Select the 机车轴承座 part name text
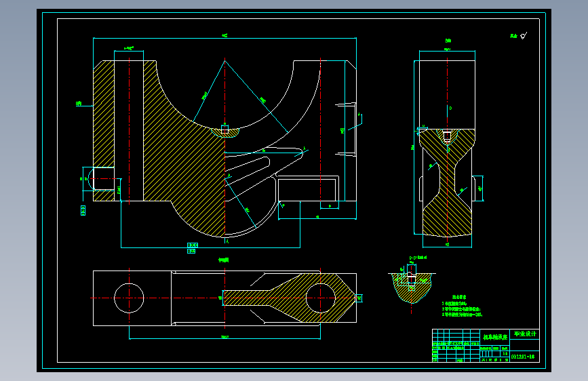The height and width of the screenshot is (381, 588). click(495, 337)
